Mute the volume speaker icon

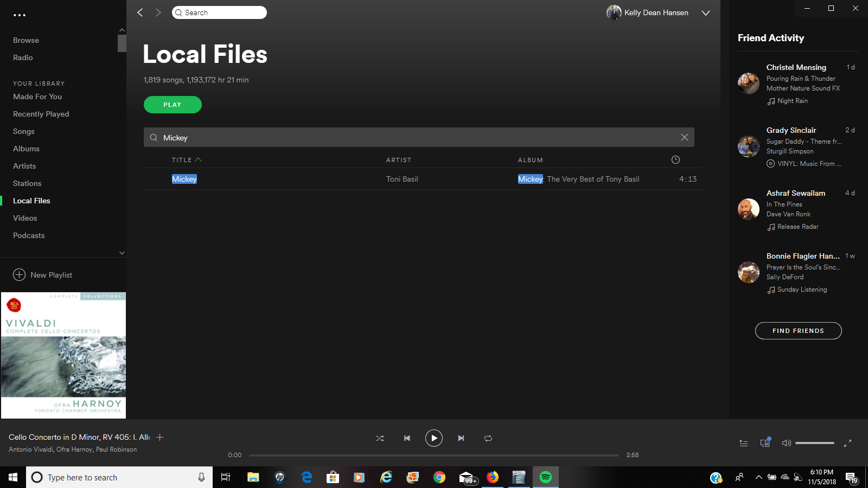point(786,443)
